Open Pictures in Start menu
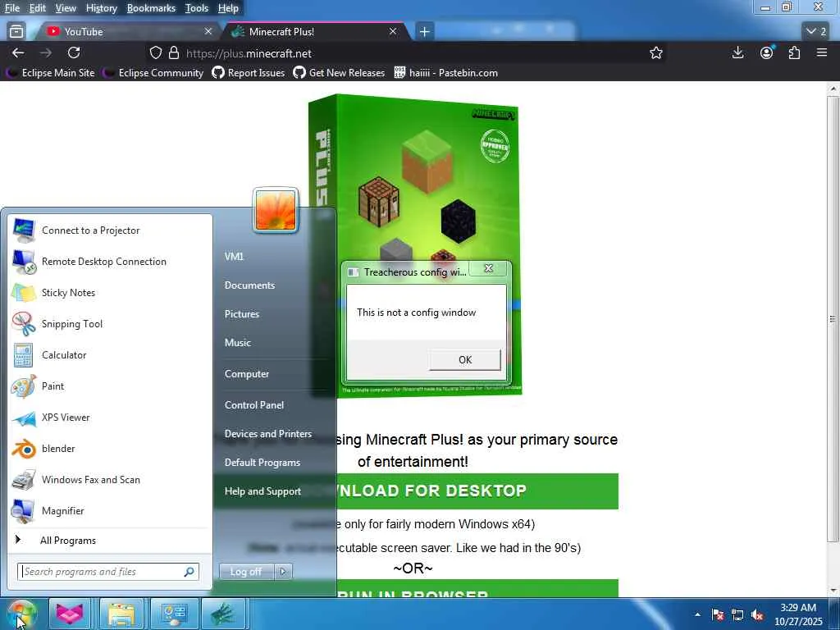 (x=242, y=314)
